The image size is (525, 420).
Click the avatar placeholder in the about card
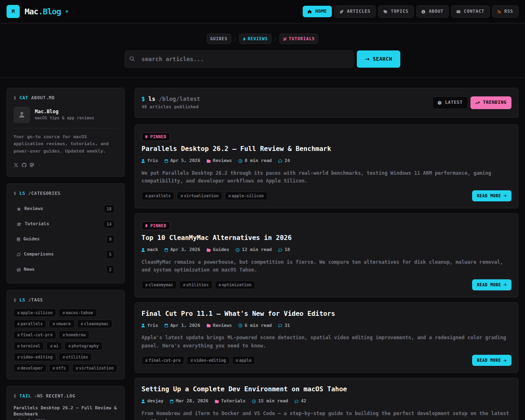(x=21, y=115)
